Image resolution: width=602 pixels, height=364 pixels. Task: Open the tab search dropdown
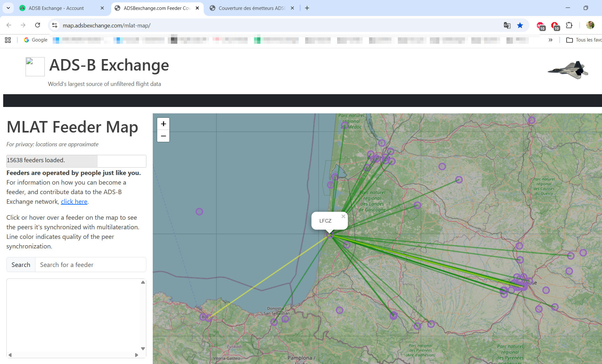[x=8, y=8]
